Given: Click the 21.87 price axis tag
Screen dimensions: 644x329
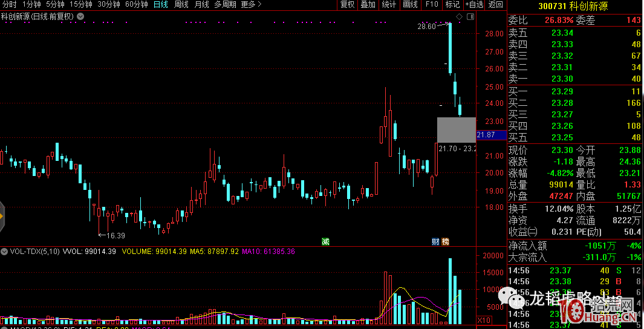Looking at the screenshot, I should click(491, 135).
